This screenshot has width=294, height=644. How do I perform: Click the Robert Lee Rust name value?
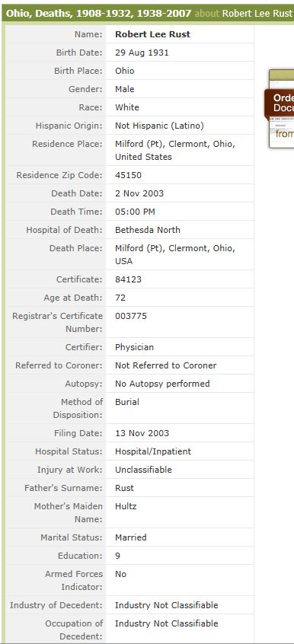(152, 34)
